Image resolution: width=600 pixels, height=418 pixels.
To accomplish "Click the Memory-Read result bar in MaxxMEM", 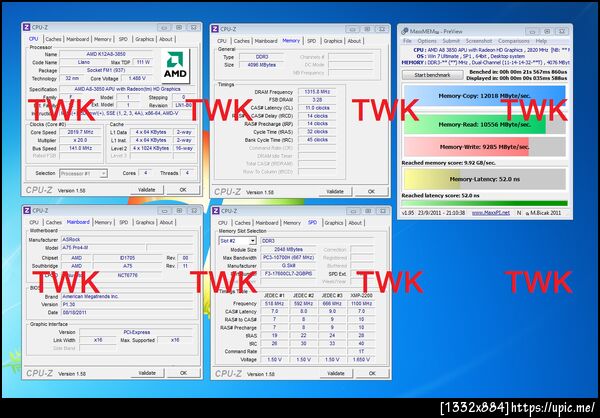I will click(484, 124).
